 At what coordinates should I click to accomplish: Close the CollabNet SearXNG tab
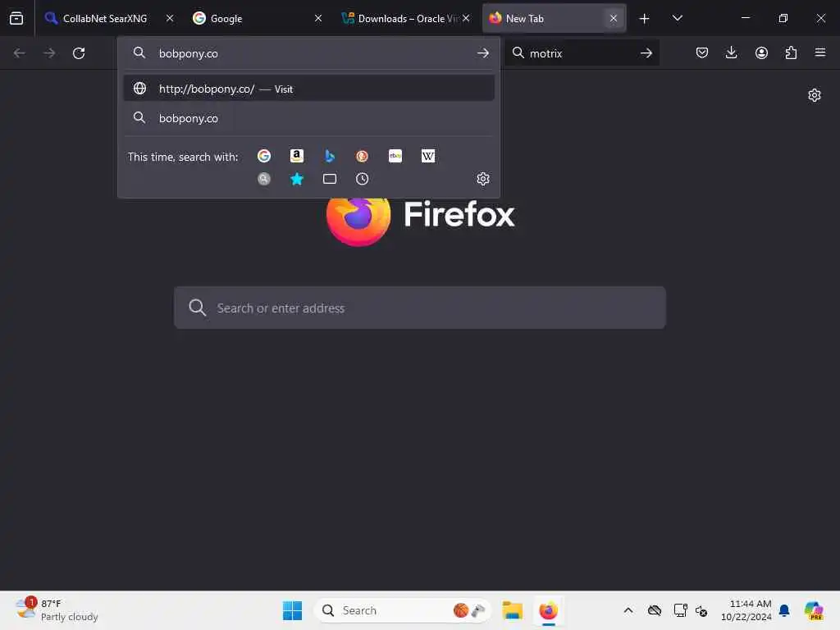pyautogui.click(x=170, y=18)
